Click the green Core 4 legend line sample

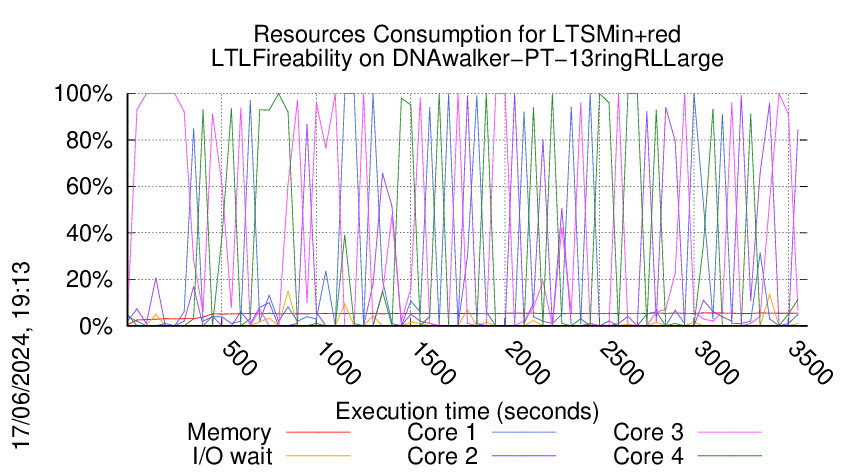(730, 456)
